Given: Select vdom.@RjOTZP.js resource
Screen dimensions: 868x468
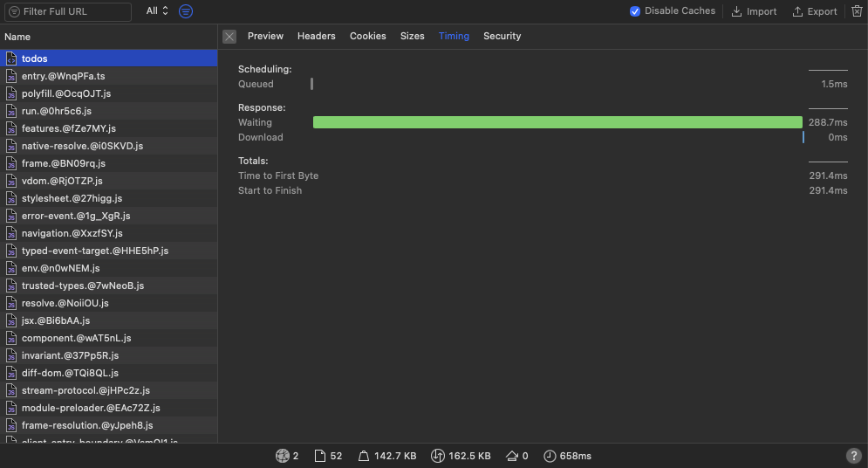Looking at the screenshot, I should (x=108, y=181).
